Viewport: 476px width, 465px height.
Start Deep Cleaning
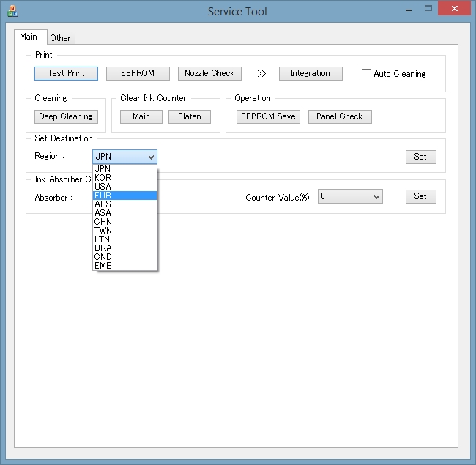click(x=66, y=116)
